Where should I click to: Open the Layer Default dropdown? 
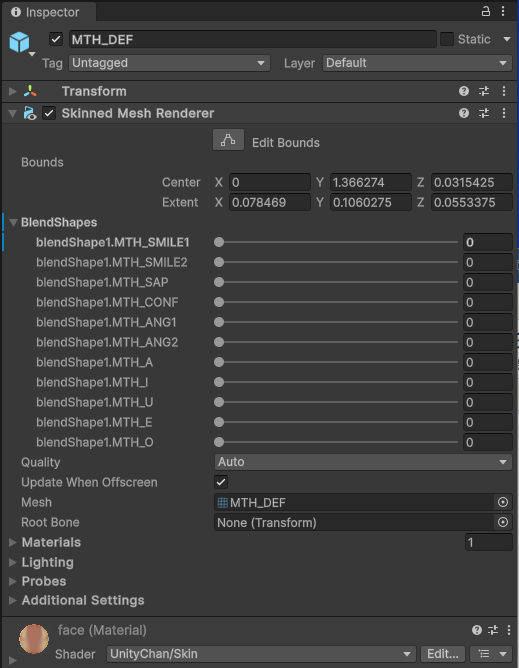(x=417, y=63)
